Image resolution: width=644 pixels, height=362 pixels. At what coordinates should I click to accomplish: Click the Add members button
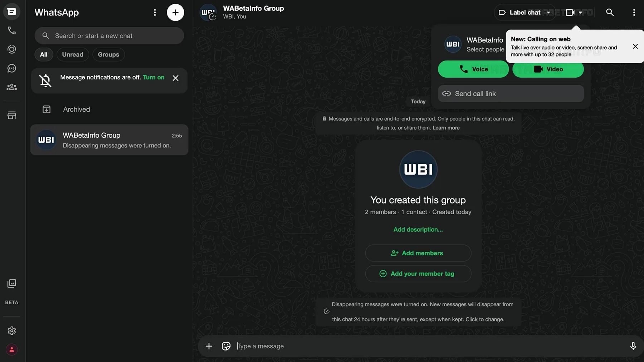point(418,253)
